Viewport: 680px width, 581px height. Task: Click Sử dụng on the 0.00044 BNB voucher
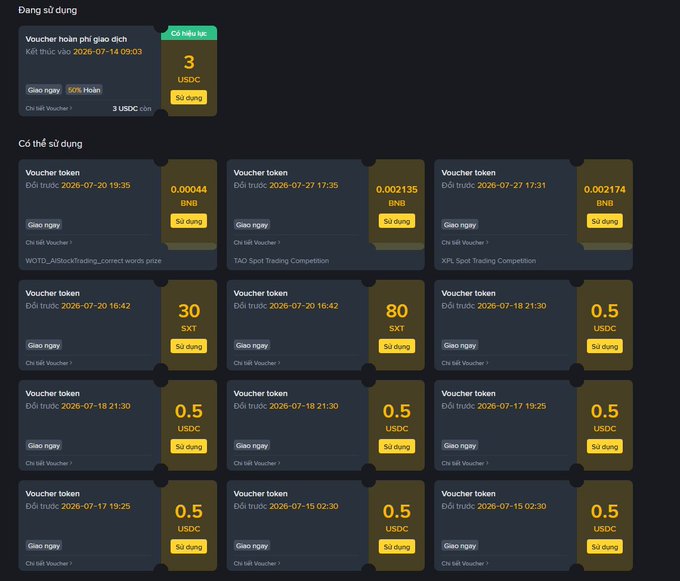coord(189,221)
